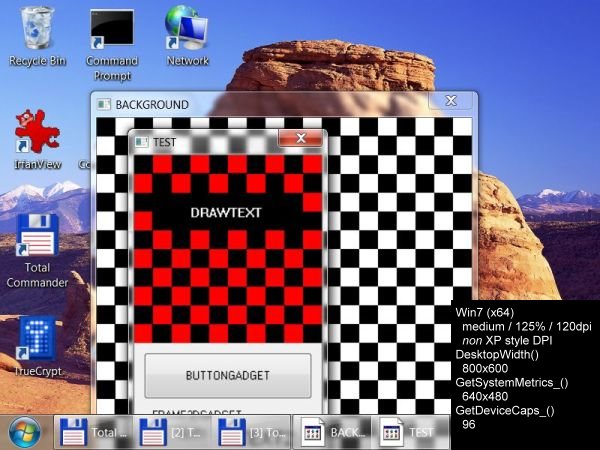Click the 640x480 GetSystemMetrics value
Image resolution: width=600 pixels, height=450 pixels.
click(485, 396)
